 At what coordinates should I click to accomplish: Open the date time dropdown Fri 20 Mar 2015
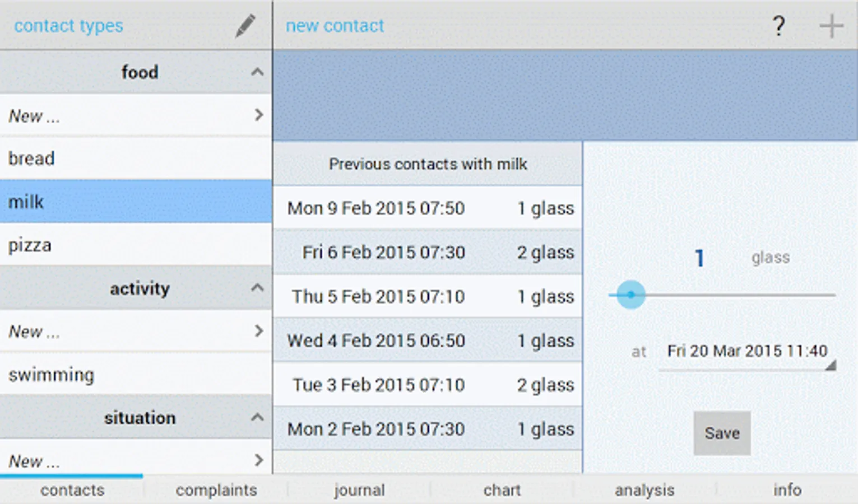(748, 352)
